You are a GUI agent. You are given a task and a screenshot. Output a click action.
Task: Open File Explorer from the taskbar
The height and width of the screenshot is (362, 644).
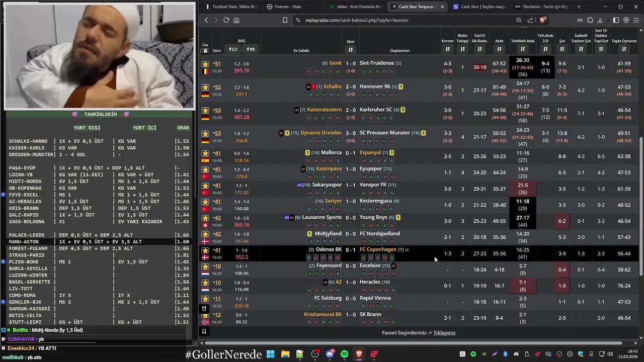[285, 354]
